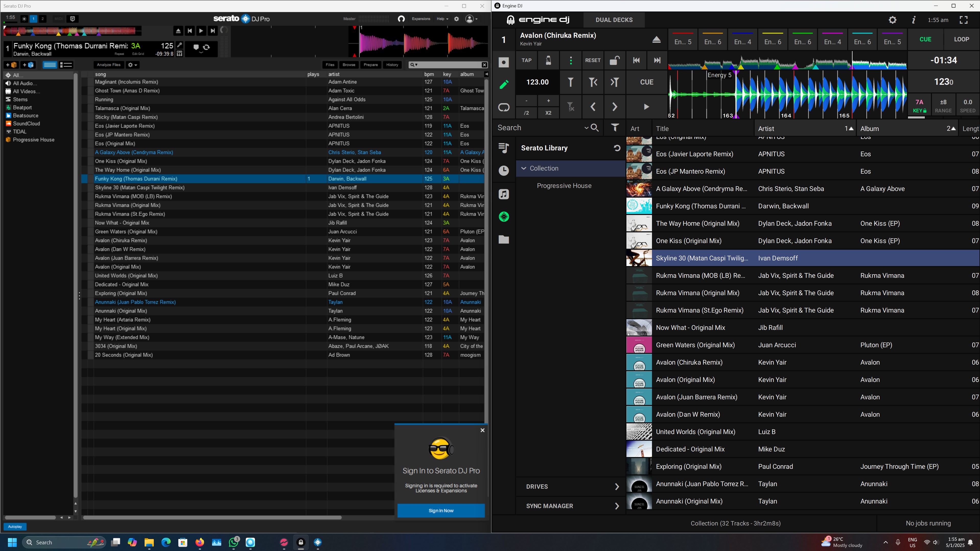Image resolution: width=980 pixels, height=551 pixels.
Task: Open Serato account profile dropdown
Action: click(471, 19)
